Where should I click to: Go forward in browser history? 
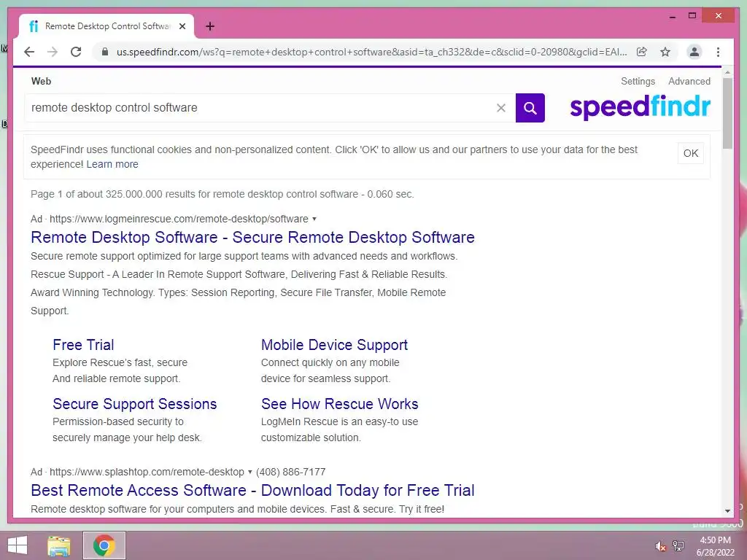click(53, 52)
